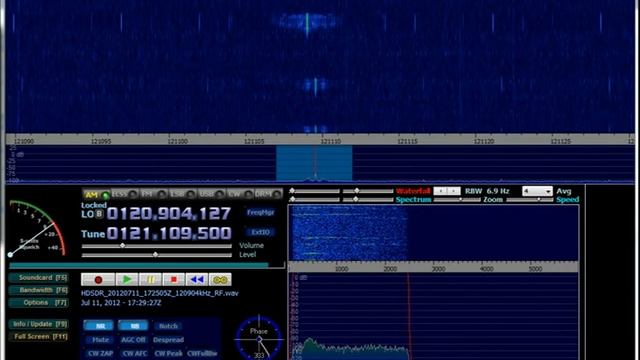Screen dimensions: 640x360
Task: Click the 121100 mark on RF frequency scale
Action: 178,142
